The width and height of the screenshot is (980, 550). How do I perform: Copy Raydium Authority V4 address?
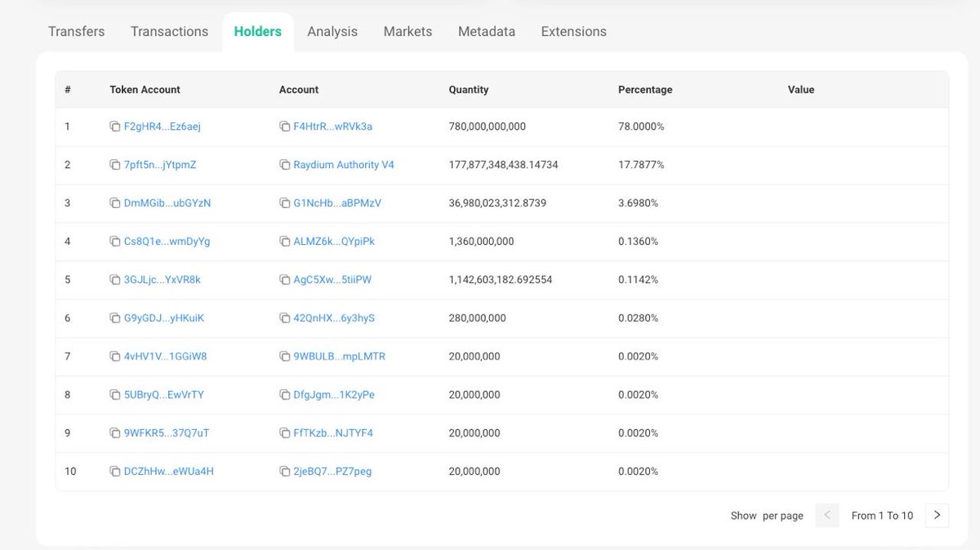[x=284, y=165]
